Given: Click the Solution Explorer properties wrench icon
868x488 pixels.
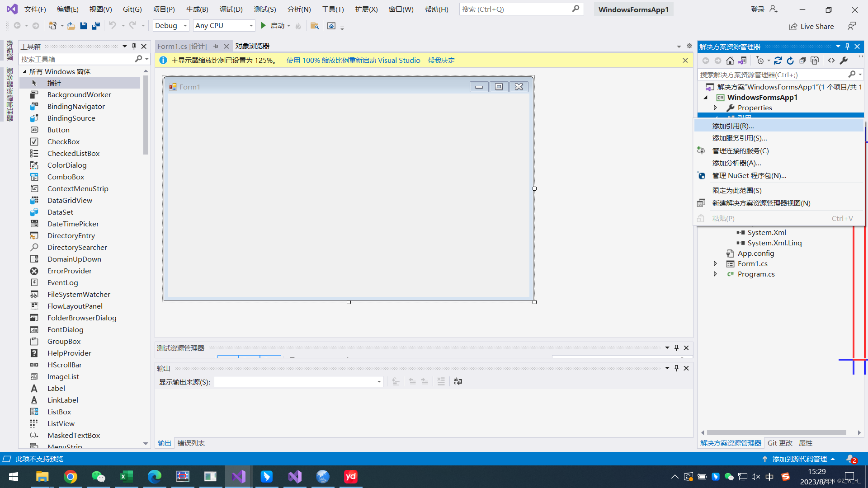Looking at the screenshot, I should point(844,61).
